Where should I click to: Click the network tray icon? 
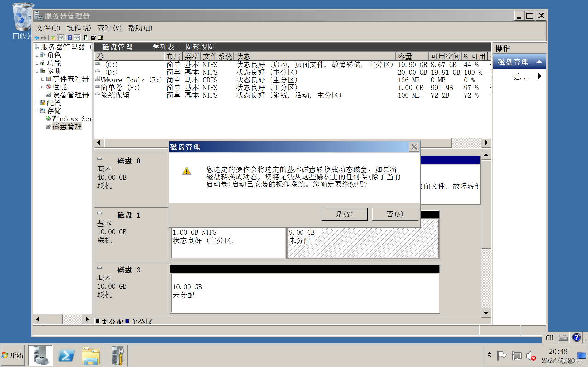(516, 355)
